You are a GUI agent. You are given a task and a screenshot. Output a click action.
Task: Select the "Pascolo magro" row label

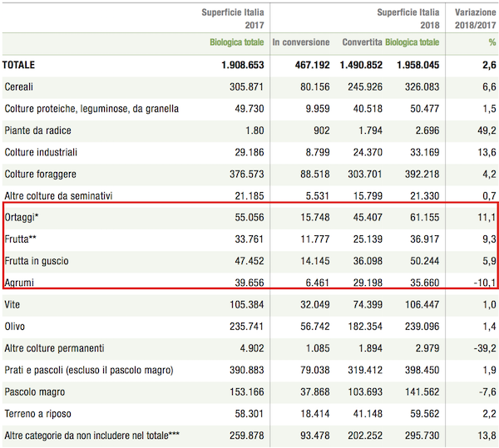tap(36, 390)
